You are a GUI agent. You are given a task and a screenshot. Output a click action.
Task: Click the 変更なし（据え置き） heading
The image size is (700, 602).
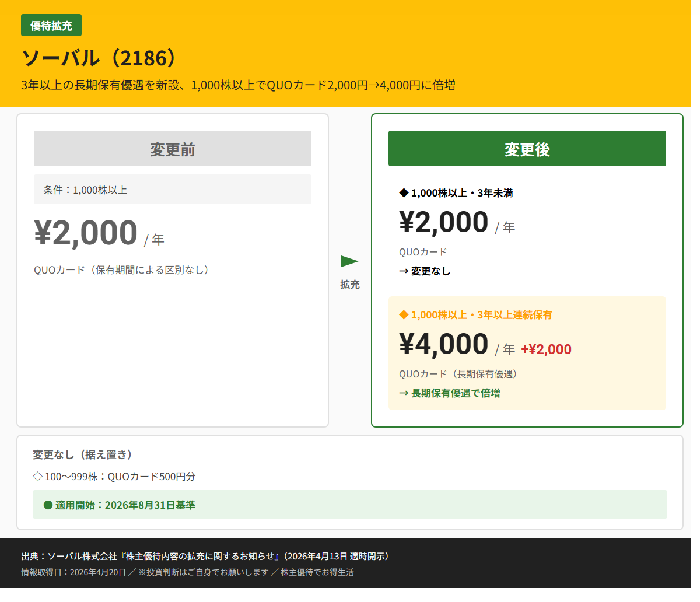coord(82,454)
